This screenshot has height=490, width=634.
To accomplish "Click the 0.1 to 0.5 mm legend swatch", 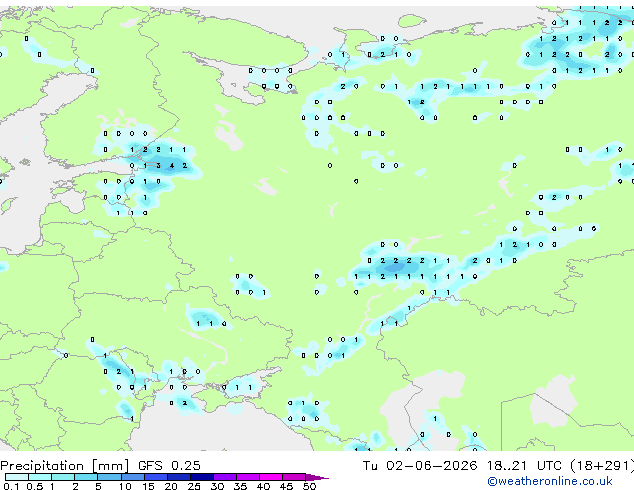I will point(17,477).
